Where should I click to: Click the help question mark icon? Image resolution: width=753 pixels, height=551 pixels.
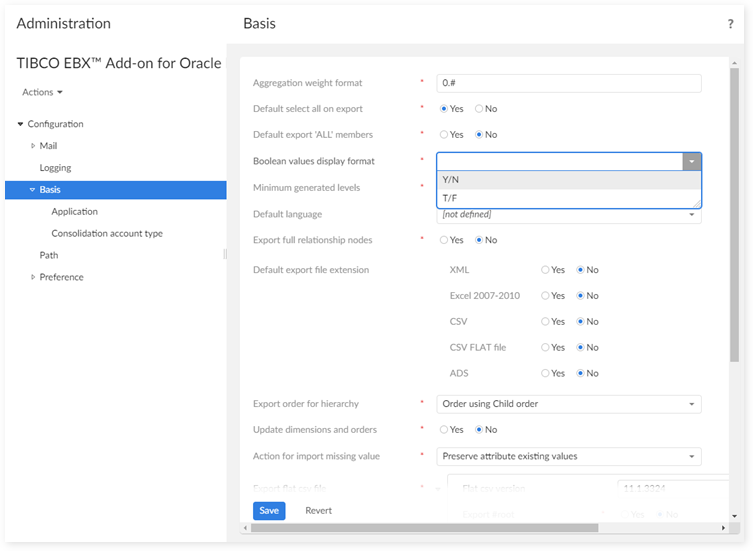[x=730, y=24]
